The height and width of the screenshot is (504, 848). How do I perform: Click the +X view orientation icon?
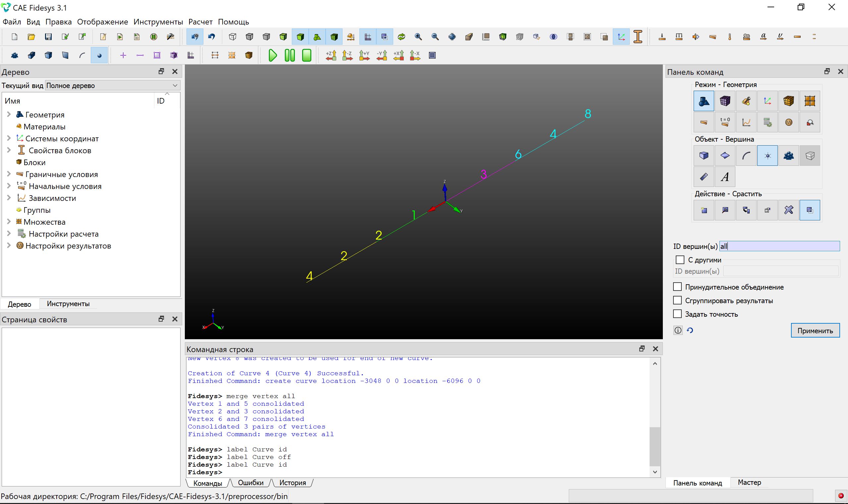pyautogui.click(x=398, y=55)
